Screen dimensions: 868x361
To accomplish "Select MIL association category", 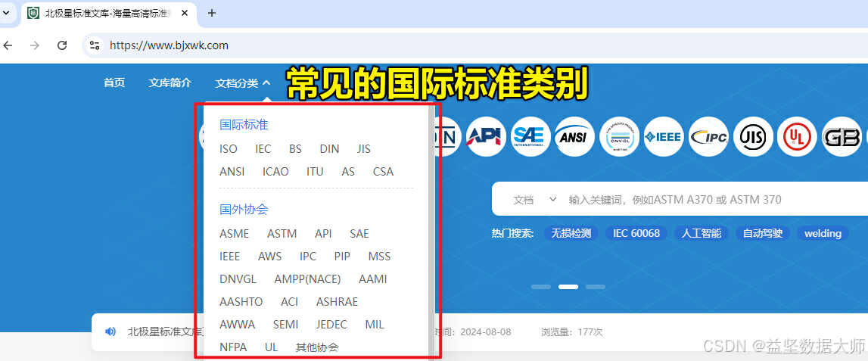I will [x=374, y=325].
